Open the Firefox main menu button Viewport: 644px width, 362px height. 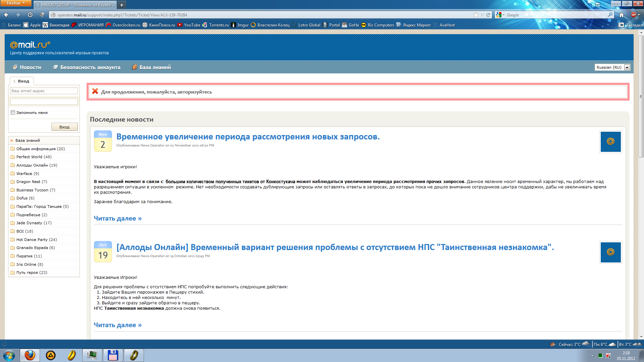[16, 3]
